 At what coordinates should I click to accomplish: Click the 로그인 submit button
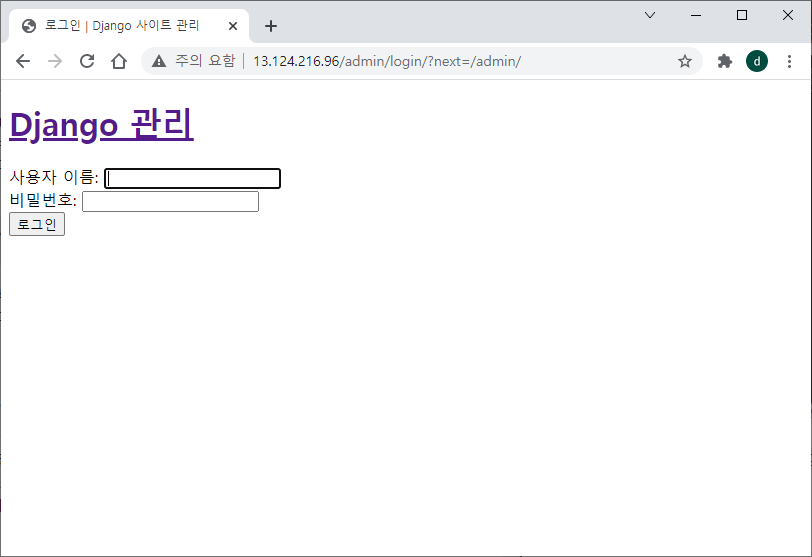coord(37,224)
